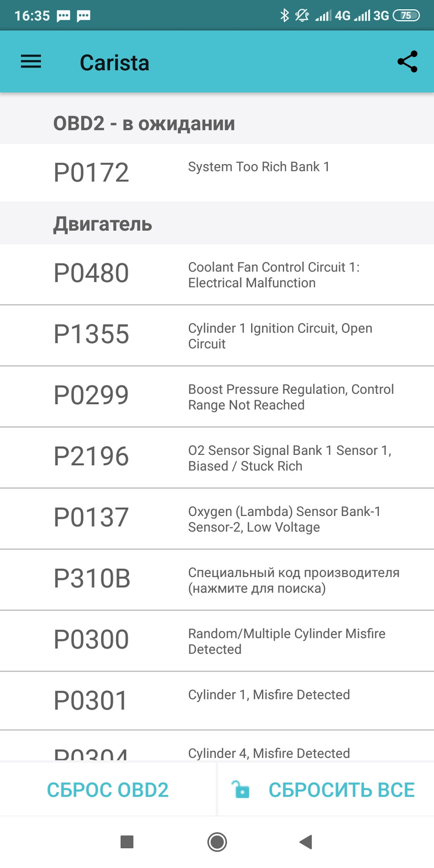Tap the recent apps square button
This screenshot has width=434, height=868.
(x=127, y=842)
